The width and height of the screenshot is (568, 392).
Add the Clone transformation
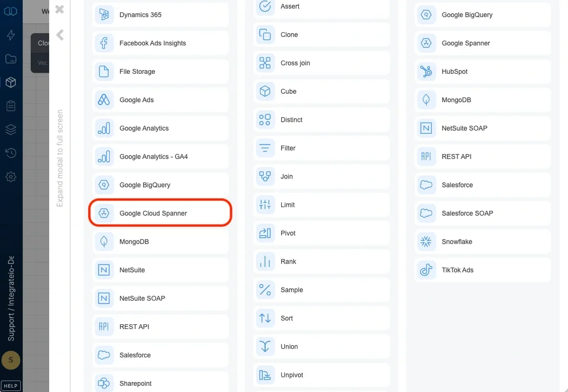[322, 35]
